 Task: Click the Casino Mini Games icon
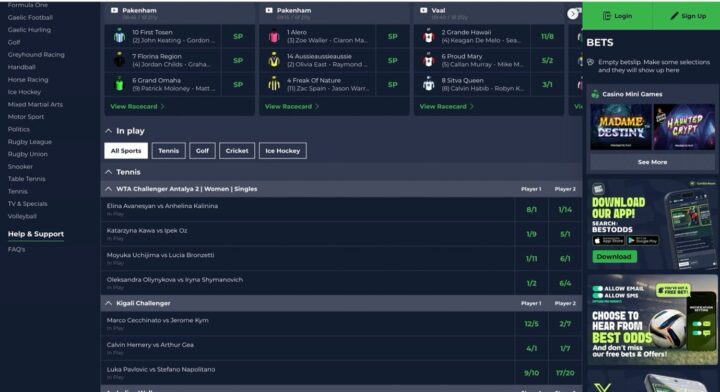pyautogui.click(x=595, y=94)
